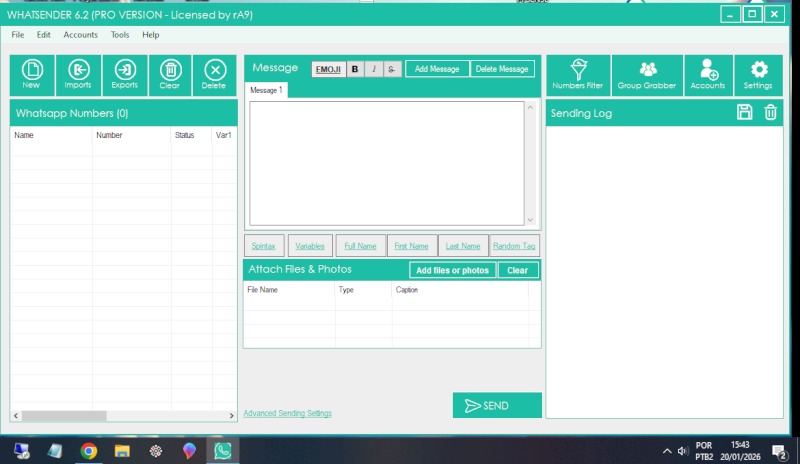800x464 pixels.
Task: Insert First Name variable
Action: pyautogui.click(x=412, y=246)
